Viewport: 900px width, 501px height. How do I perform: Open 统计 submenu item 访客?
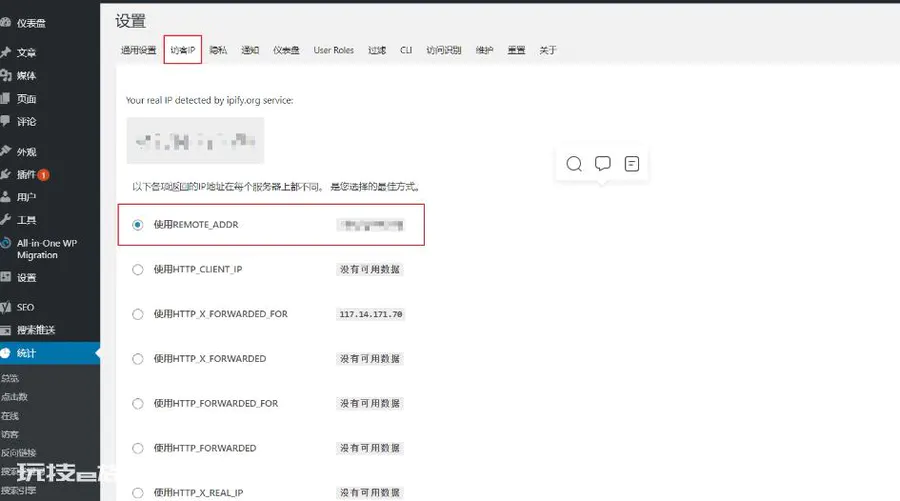[x=10, y=434]
